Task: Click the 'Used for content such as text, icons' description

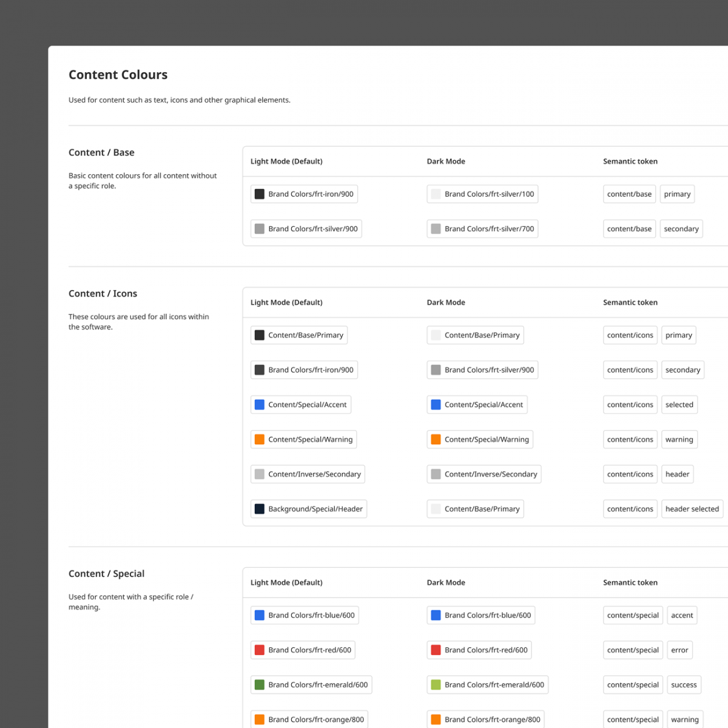Action: [x=180, y=100]
